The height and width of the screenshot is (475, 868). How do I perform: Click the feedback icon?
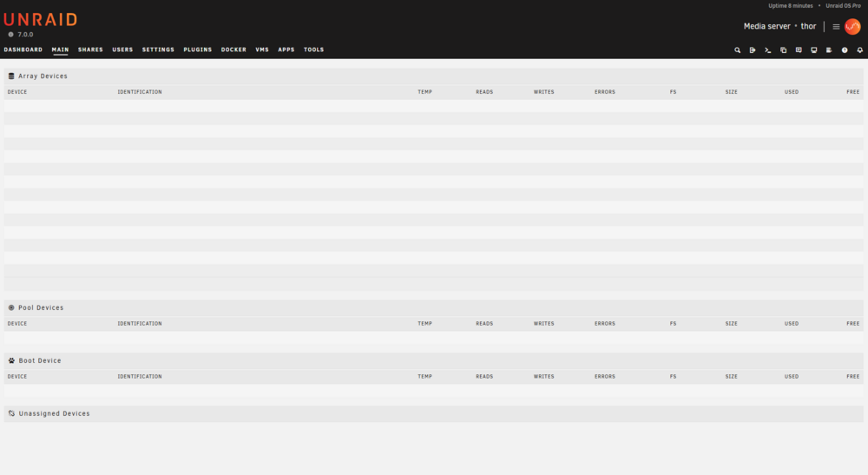click(x=799, y=49)
